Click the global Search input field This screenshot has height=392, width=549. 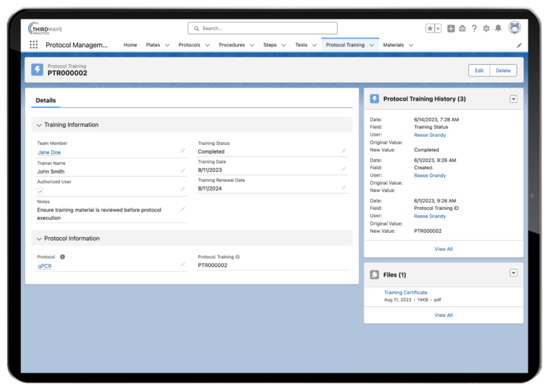click(262, 29)
